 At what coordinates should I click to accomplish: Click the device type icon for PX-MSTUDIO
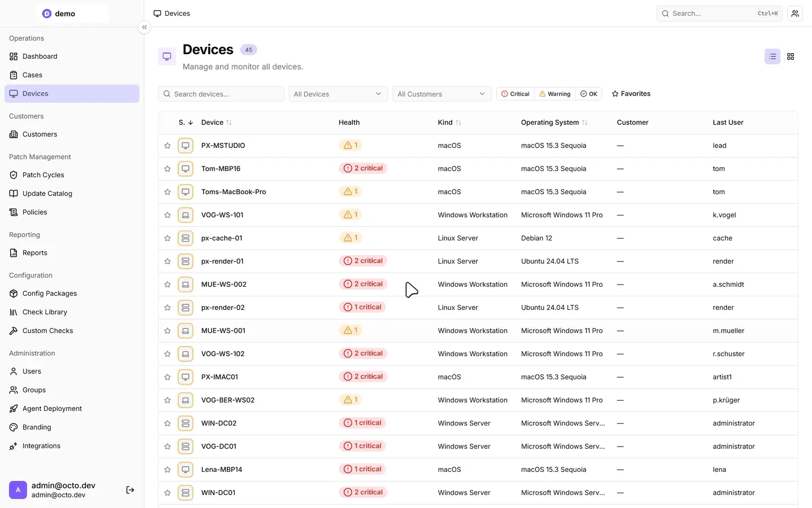186,146
